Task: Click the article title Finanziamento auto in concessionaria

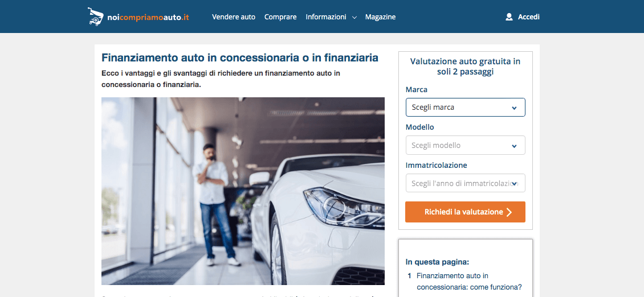Action: (240, 57)
